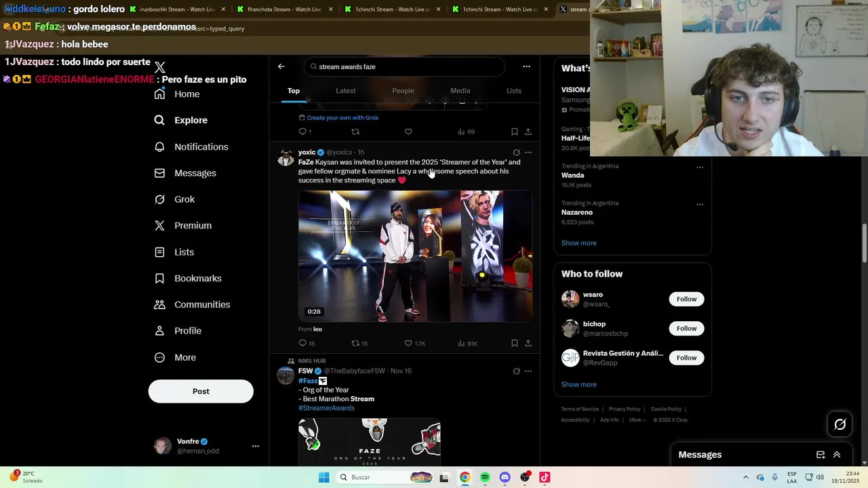Screen dimensions: 868x488
Task: Open yoxic's profile avatar
Action: (286, 158)
